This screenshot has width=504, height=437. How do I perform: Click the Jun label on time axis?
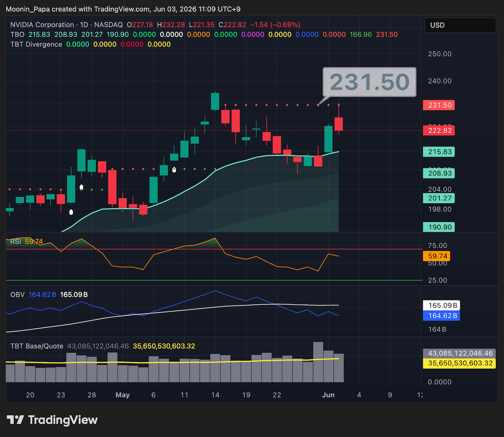(x=328, y=395)
